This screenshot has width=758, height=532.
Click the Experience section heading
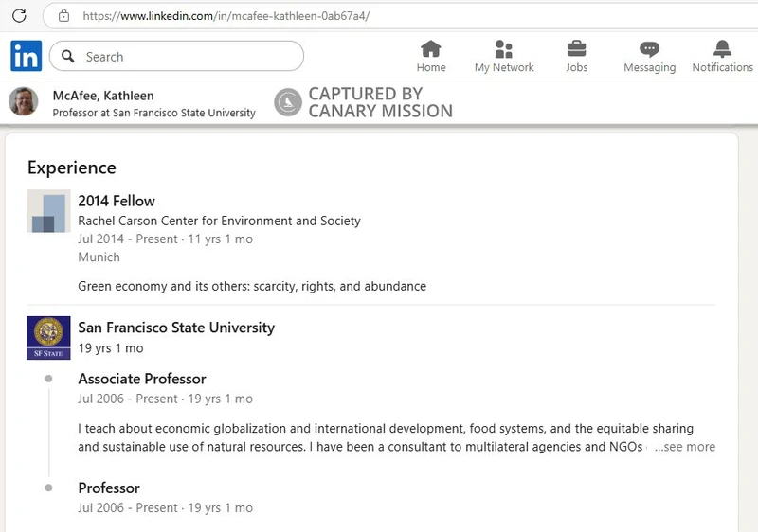tap(72, 168)
